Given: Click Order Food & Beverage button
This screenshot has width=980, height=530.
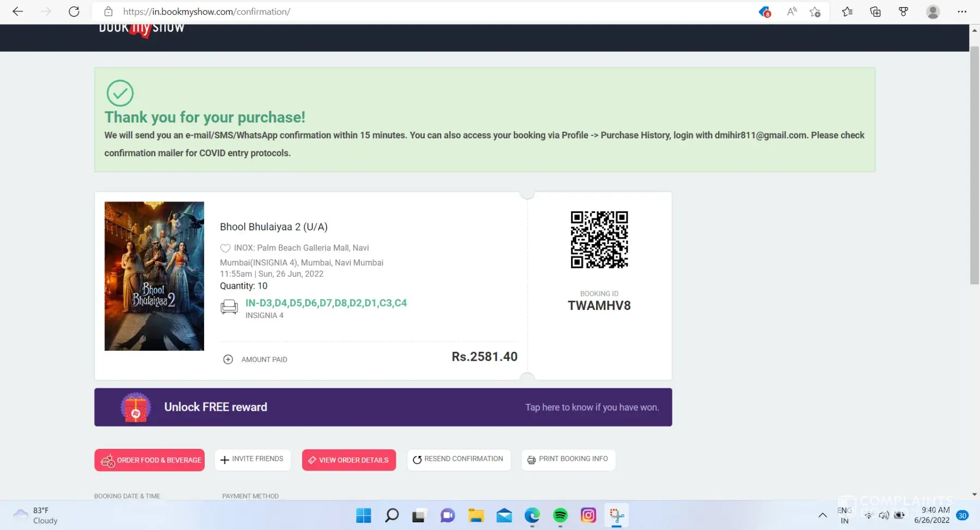Looking at the screenshot, I should tap(150, 460).
